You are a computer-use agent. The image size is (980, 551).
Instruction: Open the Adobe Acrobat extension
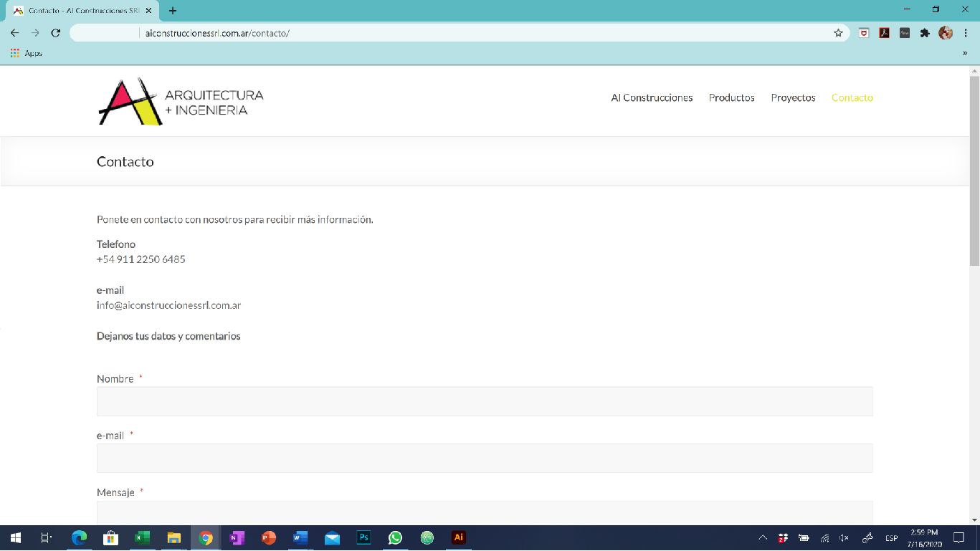[884, 33]
